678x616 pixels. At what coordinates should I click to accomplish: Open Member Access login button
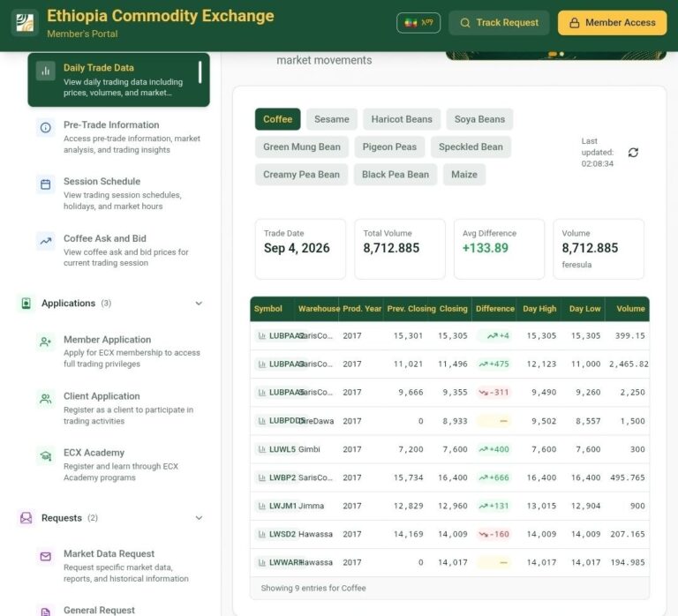[613, 22]
